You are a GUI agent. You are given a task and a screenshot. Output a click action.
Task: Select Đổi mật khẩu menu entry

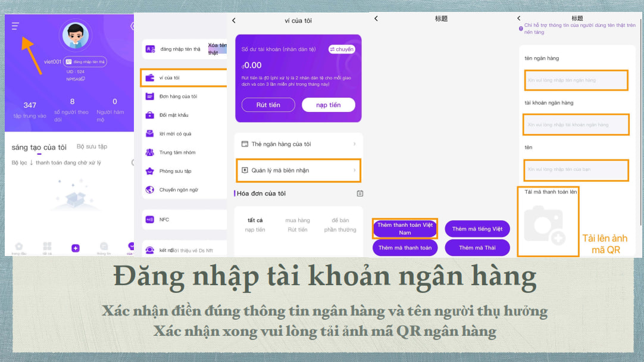click(174, 115)
